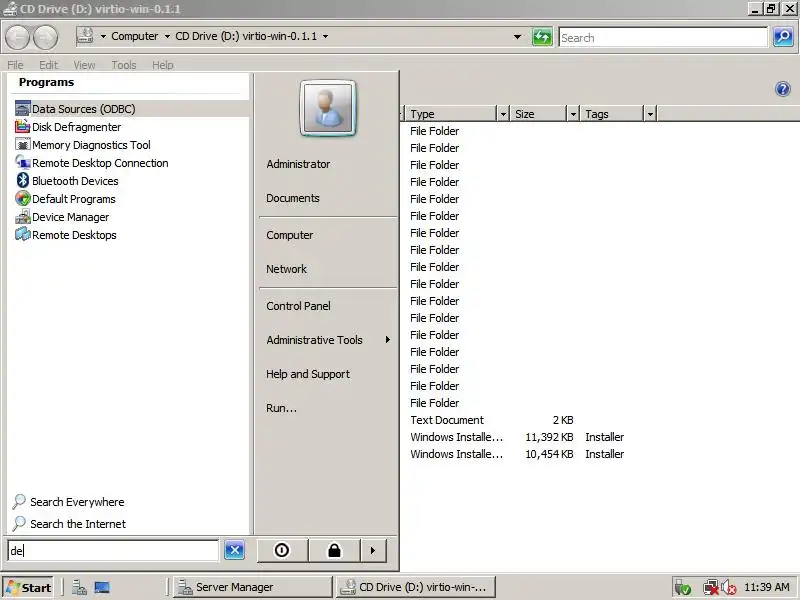Open the View menu
The height and width of the screenshot is (600, 800).
pyautogui.click(x=84, y=65)
